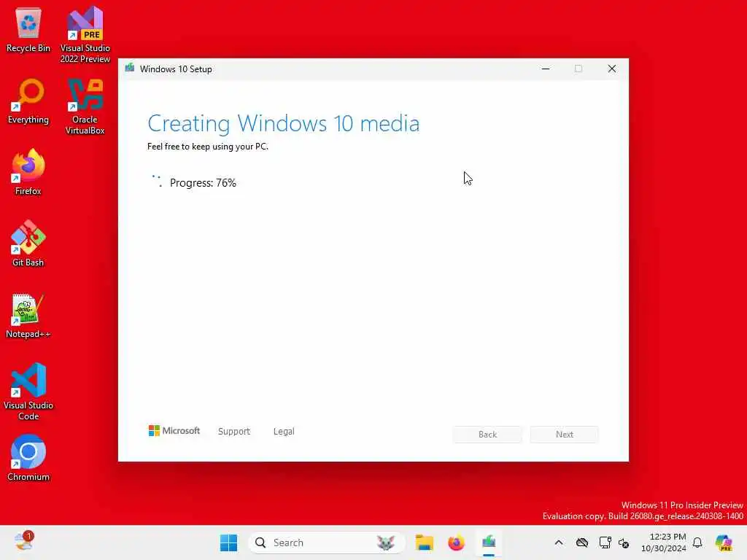Open the clock and date flyout
The height and width of the screenshot is (560, 747).
(x=664, y=542)
